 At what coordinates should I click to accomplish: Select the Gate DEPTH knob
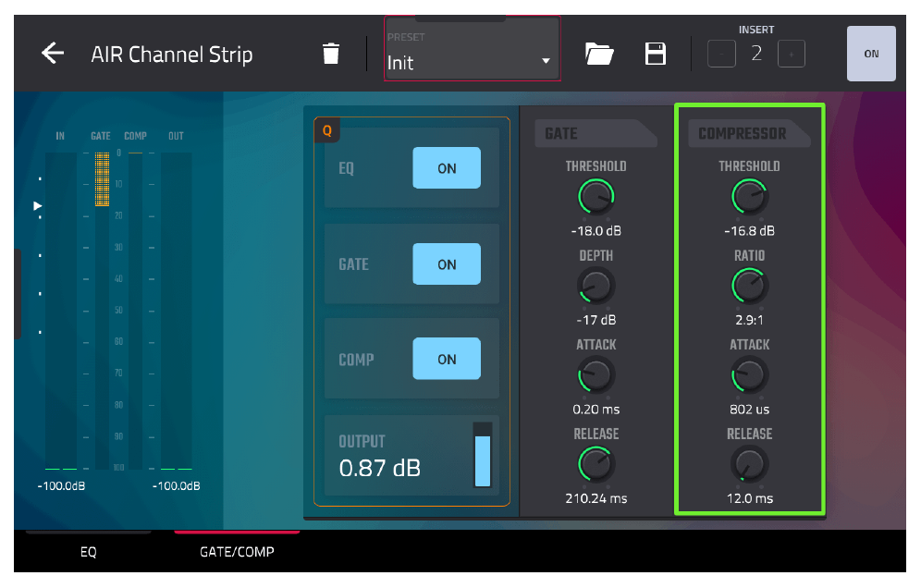[x=596, y=286]
